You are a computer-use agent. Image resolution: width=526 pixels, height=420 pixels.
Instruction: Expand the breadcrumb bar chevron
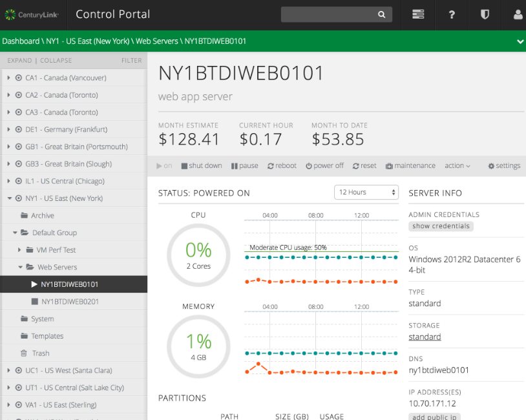pos(520,41)
